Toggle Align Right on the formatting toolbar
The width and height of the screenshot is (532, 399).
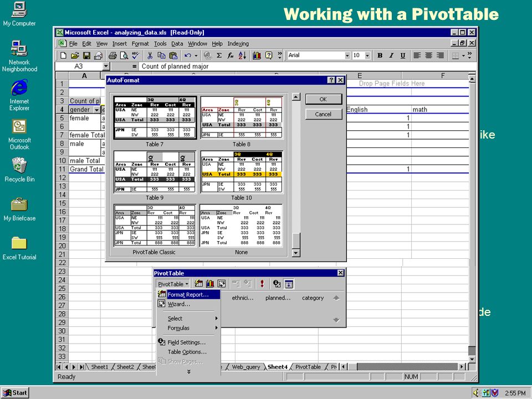point(440,55)
